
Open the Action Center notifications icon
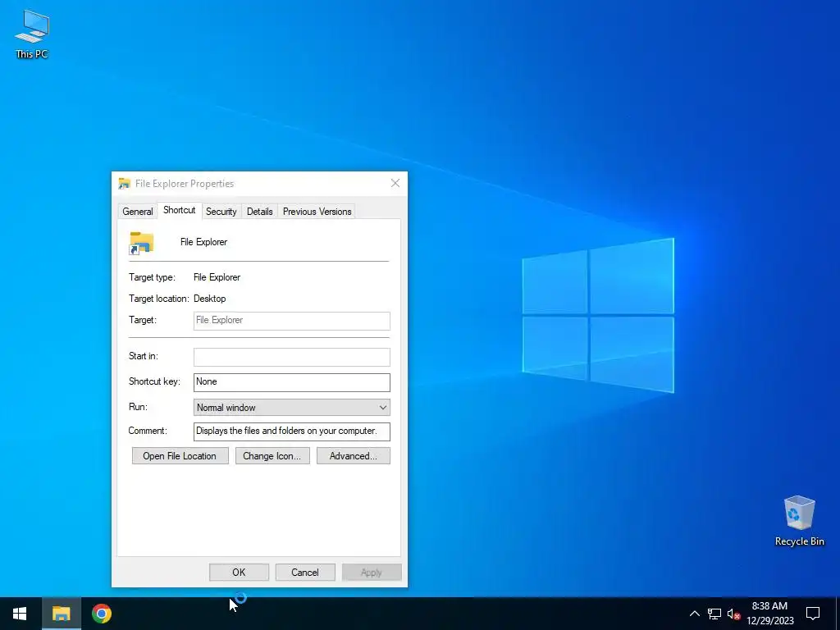(x=813, y=614)
